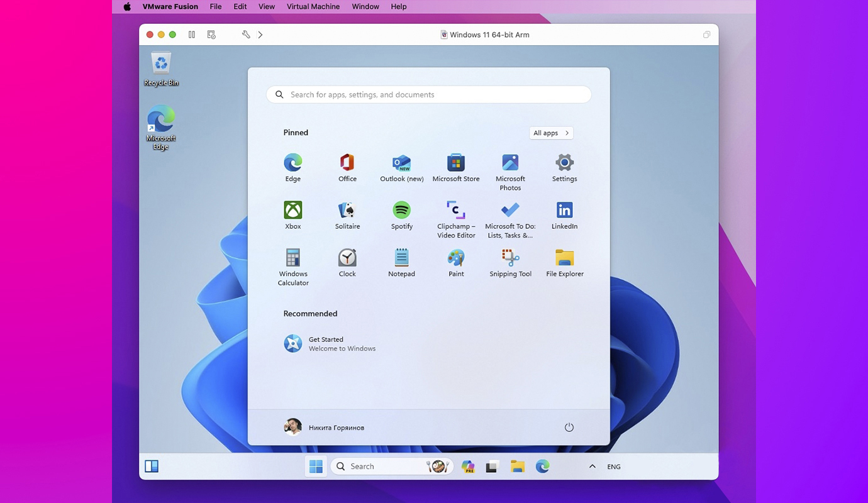The width and height of the screenshot is (868, 503).
Task: Open the Window menu
Action: point(365,6)
